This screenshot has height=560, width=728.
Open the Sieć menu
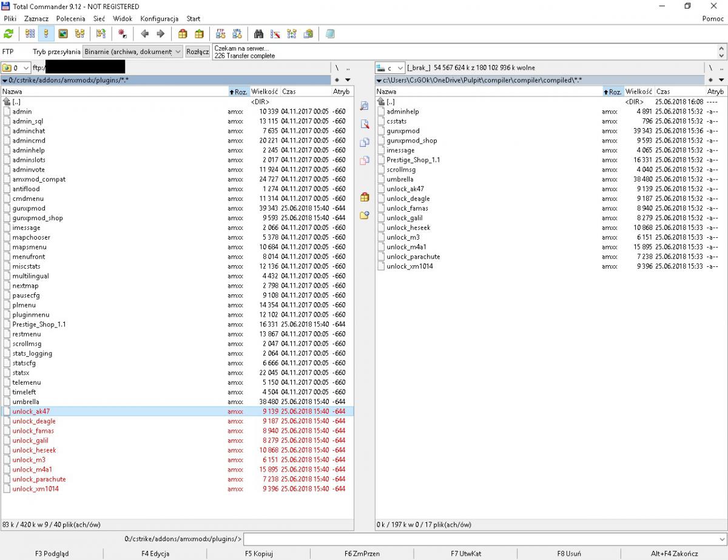(99, 19)
